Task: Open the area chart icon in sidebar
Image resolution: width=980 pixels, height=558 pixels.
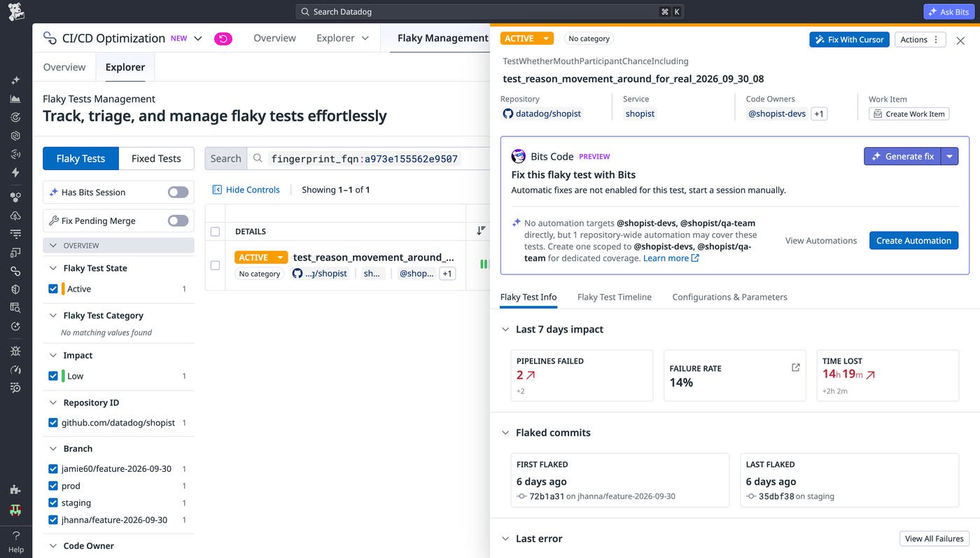Action: 15,99
